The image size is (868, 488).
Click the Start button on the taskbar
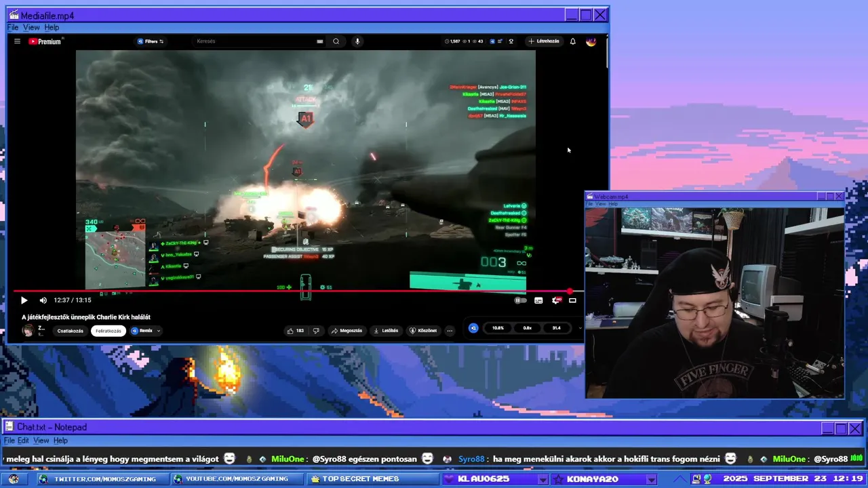point(13,479)
